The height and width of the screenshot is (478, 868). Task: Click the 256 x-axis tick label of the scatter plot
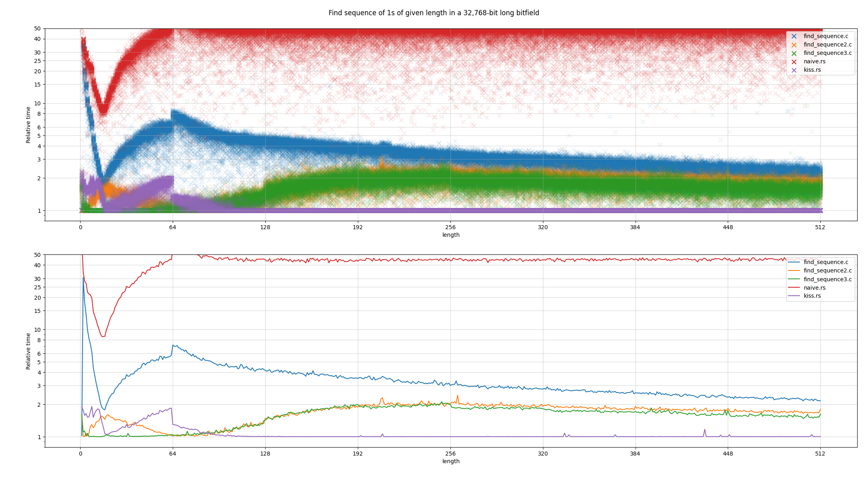pyautogui.click(x=450, y=227)
